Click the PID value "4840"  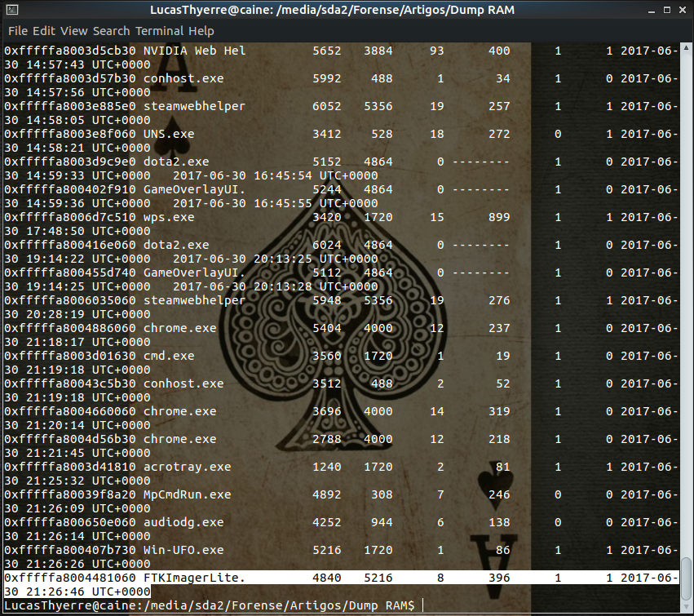(327, 578)
